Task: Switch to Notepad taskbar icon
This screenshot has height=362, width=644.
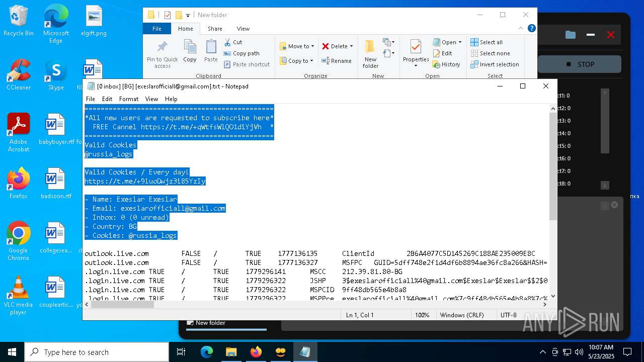Action: [305, 352]
